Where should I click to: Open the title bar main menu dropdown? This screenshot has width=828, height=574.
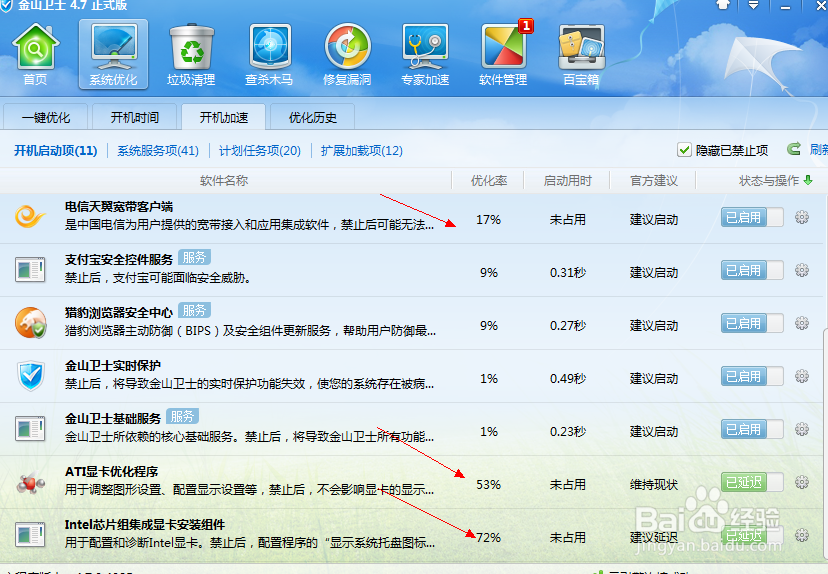tap(754, 5)
